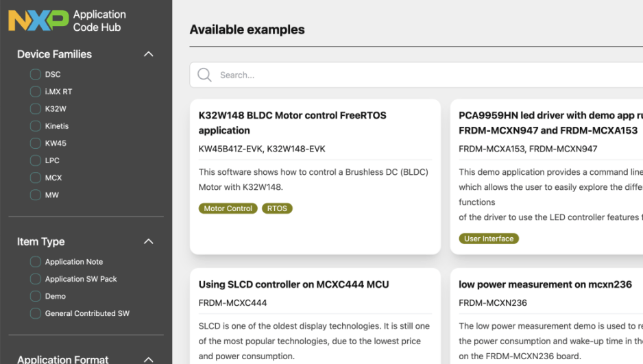643x364 pixels.
Task: Click the FRDM-MCXC444 board text
Action: 232,303
